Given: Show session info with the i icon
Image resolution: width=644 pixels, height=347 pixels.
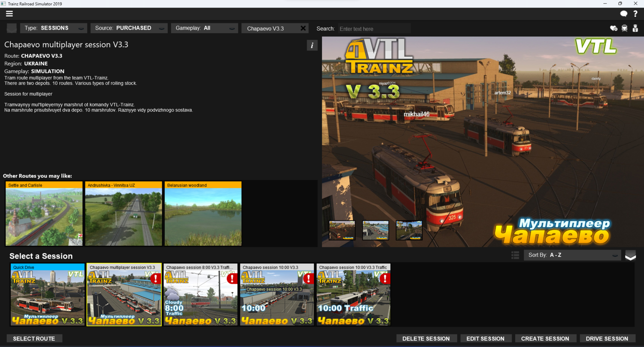Looking at the screenshot, I should pos(312,45).
